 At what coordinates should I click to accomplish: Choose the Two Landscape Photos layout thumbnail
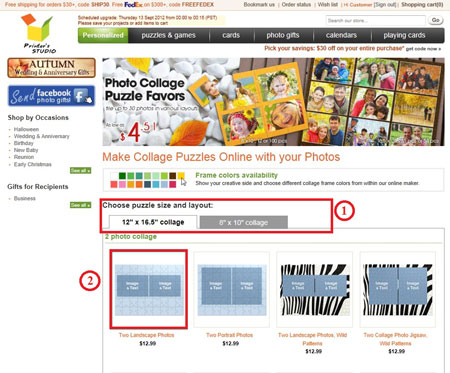pyautogui.click(x=149, y=289)
